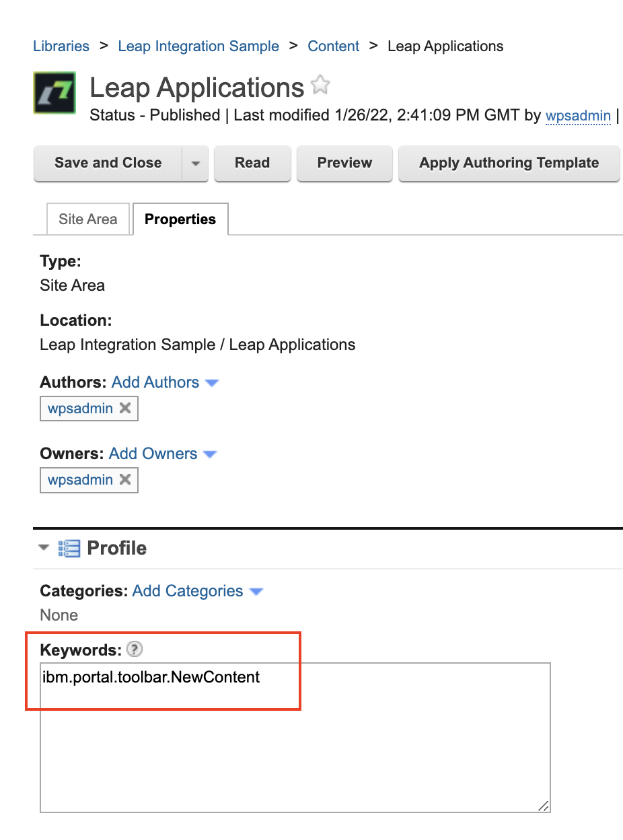Click the Save and Close button
This screenshot has width=623, height=840.
tap(108, 163)
